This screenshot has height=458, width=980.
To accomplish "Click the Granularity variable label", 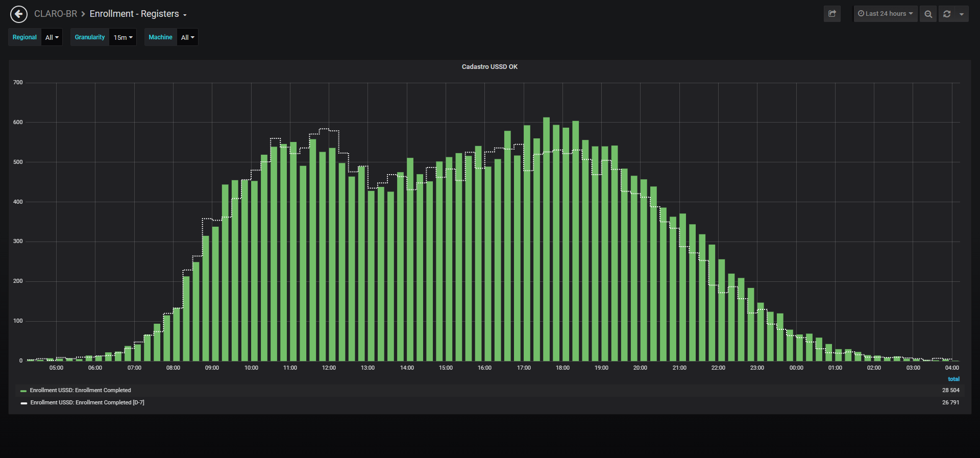I will [x=90, y=37].
